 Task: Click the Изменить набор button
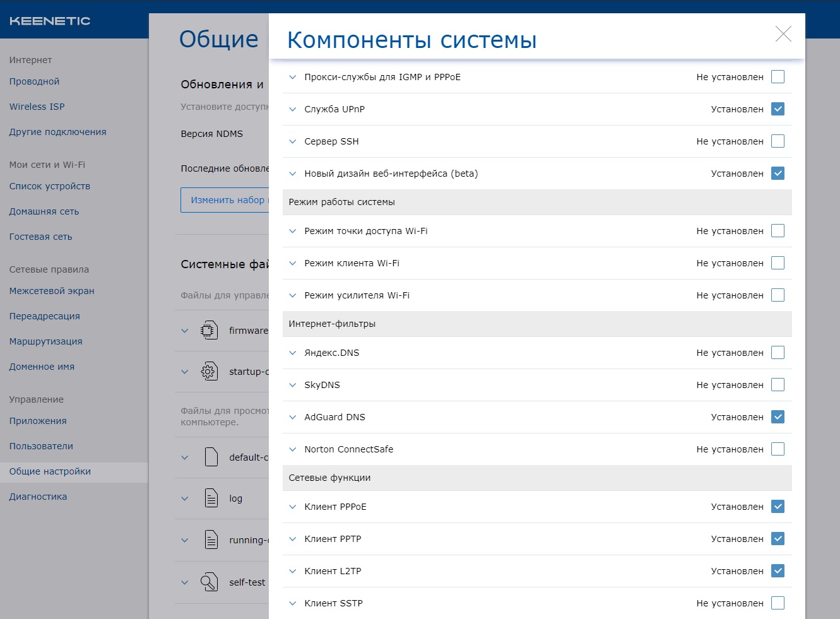[225, 200]
